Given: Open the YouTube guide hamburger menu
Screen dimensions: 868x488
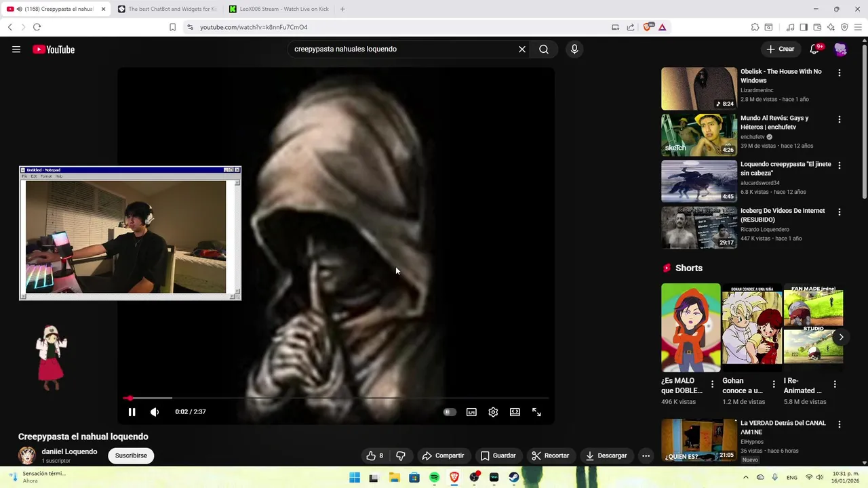Looking at the screenshot, I should 16,49.
